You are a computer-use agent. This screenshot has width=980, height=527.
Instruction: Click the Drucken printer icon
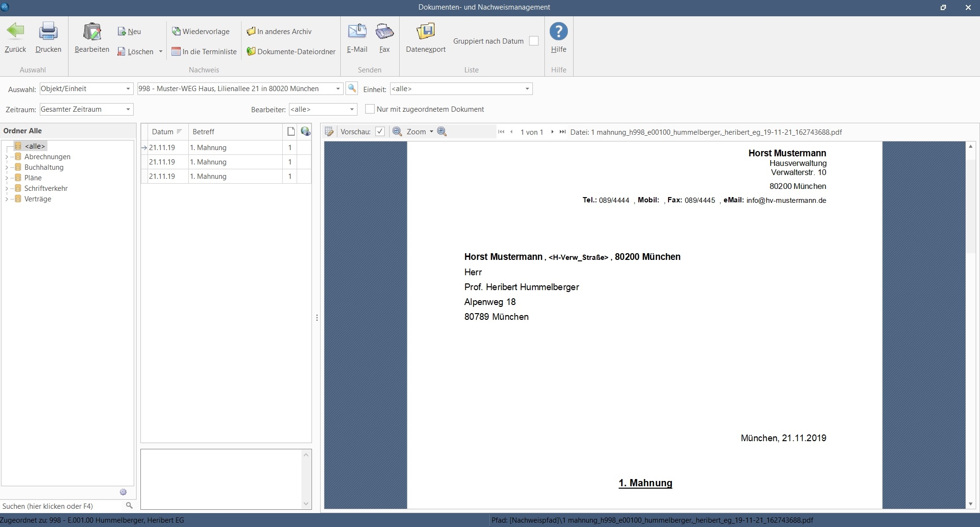(48, 32)
